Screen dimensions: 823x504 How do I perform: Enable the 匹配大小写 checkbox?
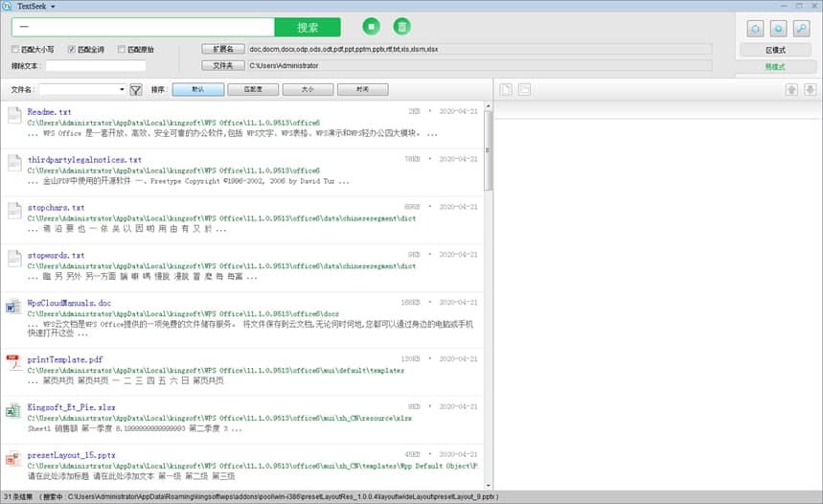[15, 49]
